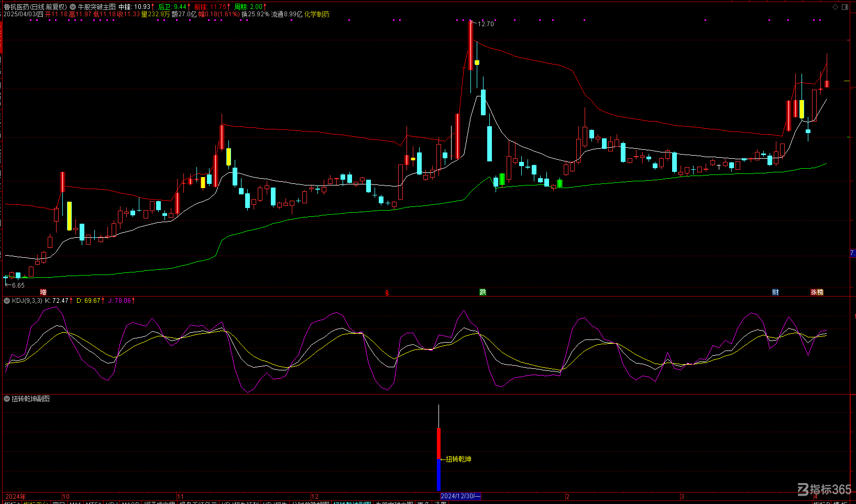Viewport: 856px width, 504px height.
Task: Switch to the MACD bottom tab
Action: click(x=130, y=503)
